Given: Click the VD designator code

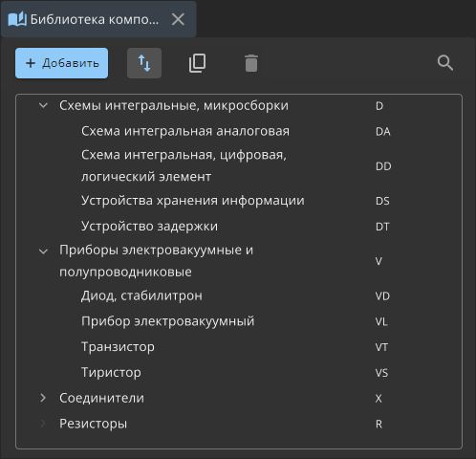Looking at the screenshot, I should (x=382, y=296).
